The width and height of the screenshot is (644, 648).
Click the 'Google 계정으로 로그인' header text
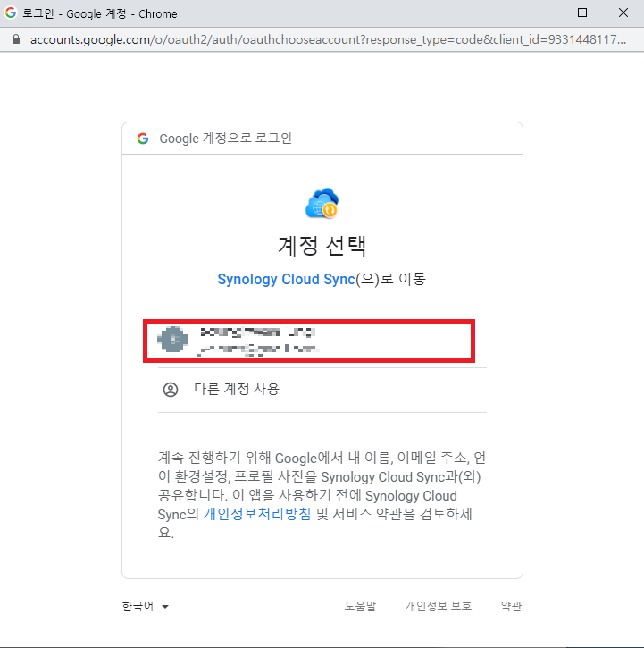pos(226,139)
